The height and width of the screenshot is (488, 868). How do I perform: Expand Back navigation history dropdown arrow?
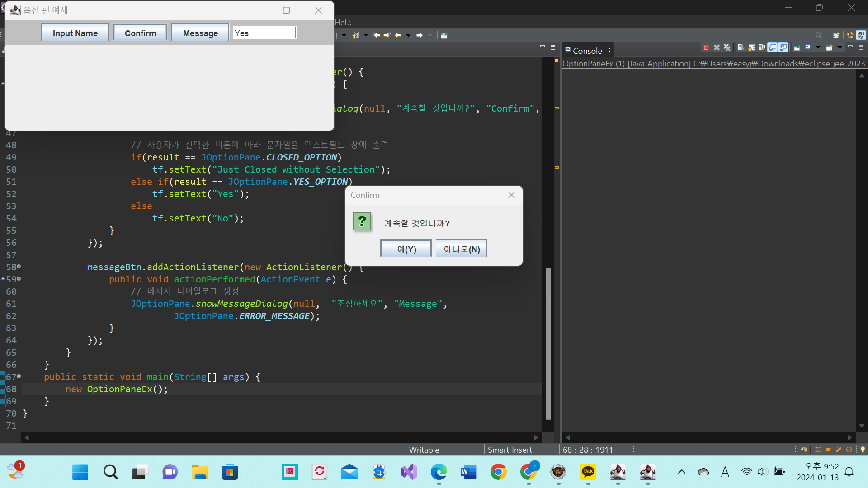click(408, 35)
